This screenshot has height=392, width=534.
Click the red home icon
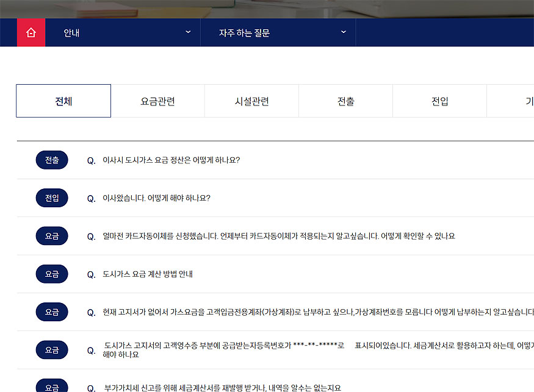coord(31,33)
